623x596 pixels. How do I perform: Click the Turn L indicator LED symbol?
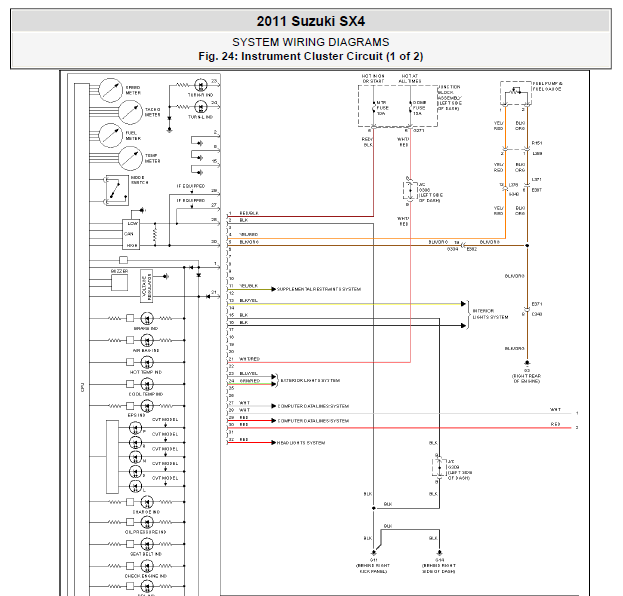201,107
